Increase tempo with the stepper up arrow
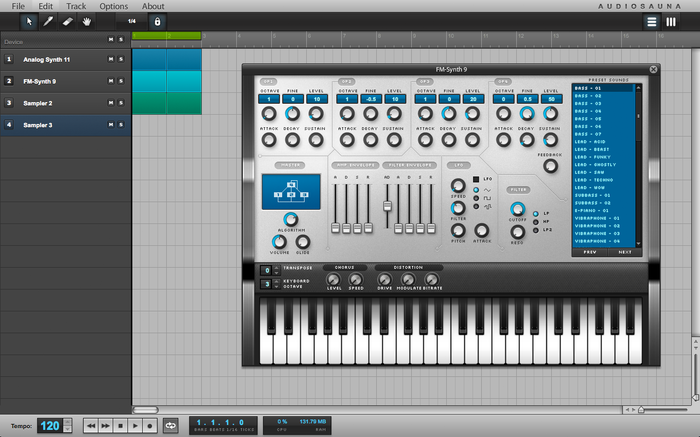The height and width of the screenshot is (437, 700). pos(67,421)
